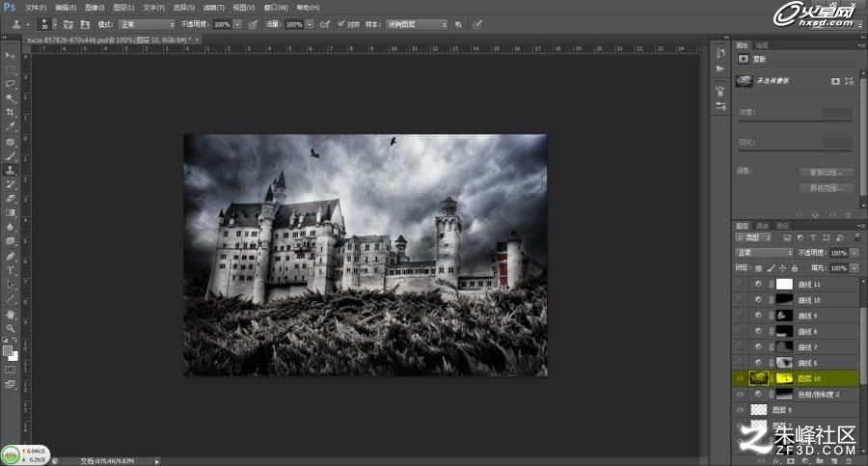Select the Gradient tool
The image size is (868, 466).
point(10,213)
